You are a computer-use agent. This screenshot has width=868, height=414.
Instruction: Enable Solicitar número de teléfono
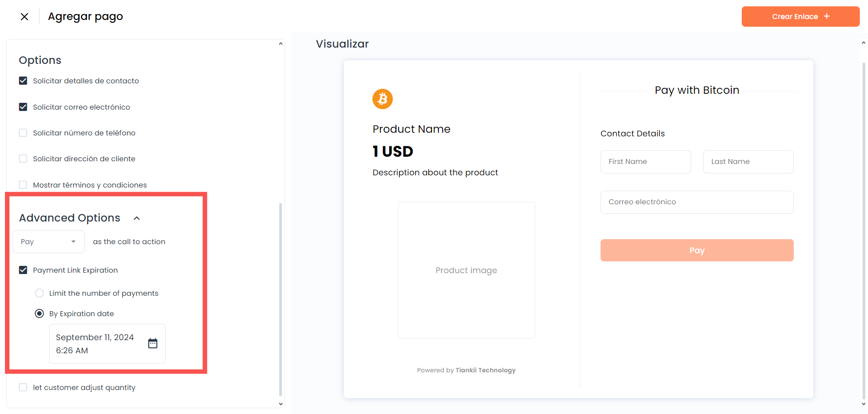click(23, 133)
